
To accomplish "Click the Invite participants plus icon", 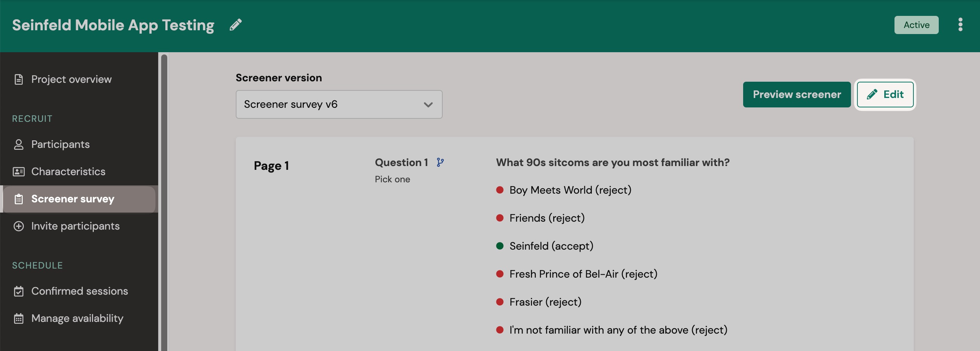I will pos(18,226).
